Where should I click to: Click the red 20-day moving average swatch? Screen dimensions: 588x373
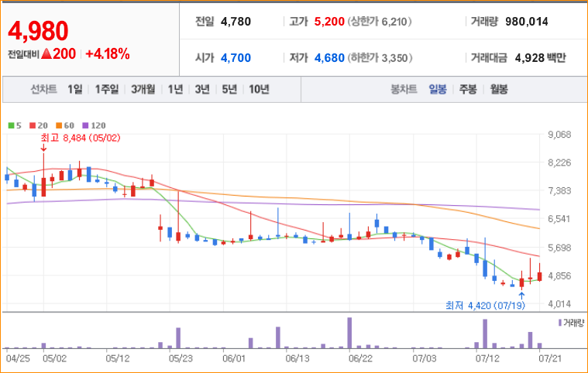point(33,125)
